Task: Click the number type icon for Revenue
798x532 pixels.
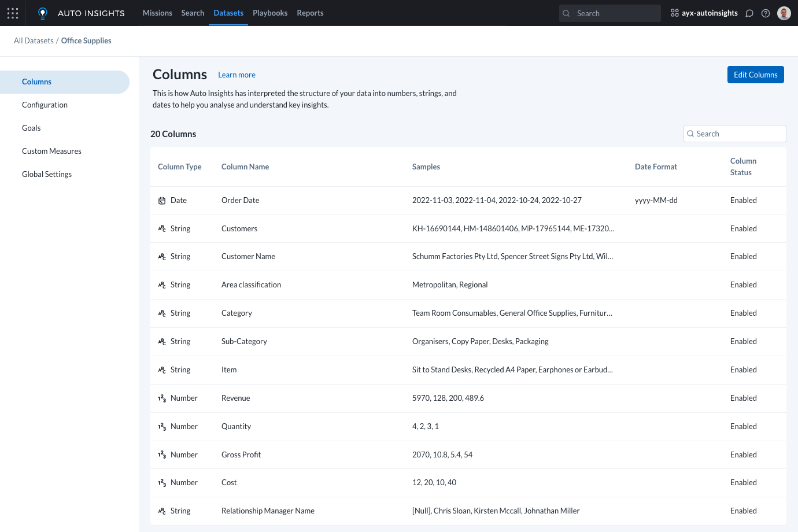Action: tap(162, 398)
